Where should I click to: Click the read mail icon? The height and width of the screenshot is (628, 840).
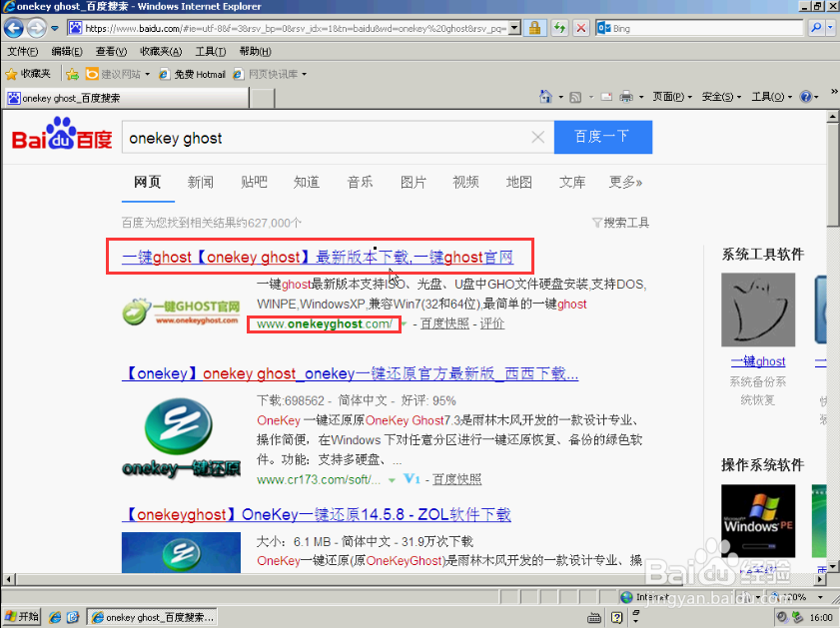pos(606,97)
